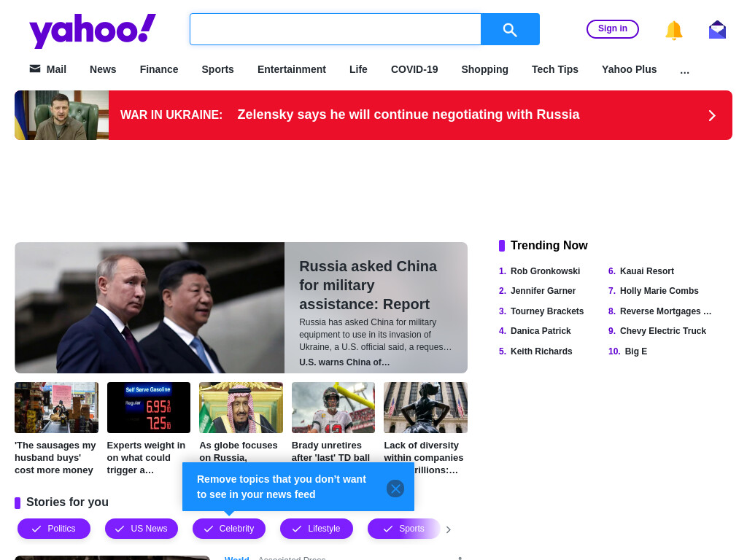Toggle the Lifestyle topic chip
This screenshot has width=747, height=560.
pos(317,529)
